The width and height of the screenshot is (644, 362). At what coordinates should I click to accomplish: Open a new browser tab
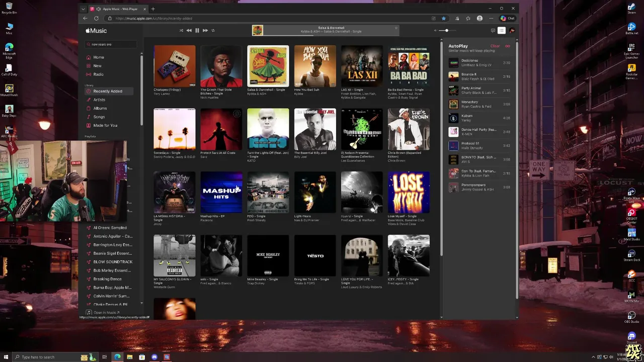(x=153, y=9)
